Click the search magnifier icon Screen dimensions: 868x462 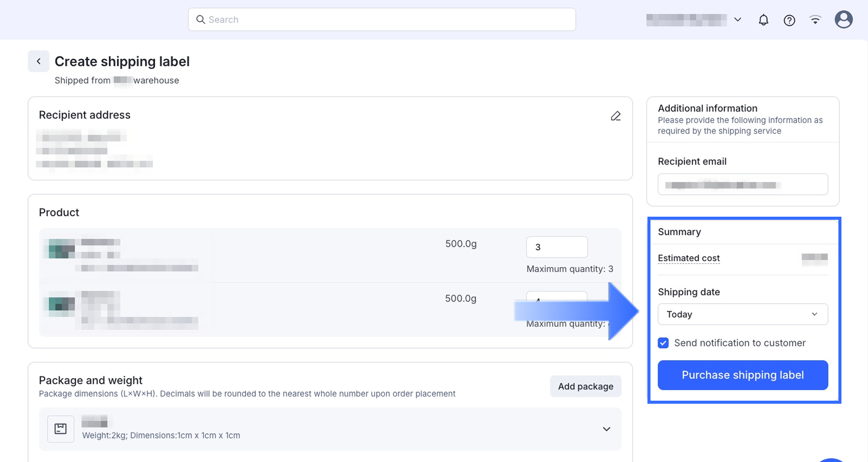coord(201,19)
